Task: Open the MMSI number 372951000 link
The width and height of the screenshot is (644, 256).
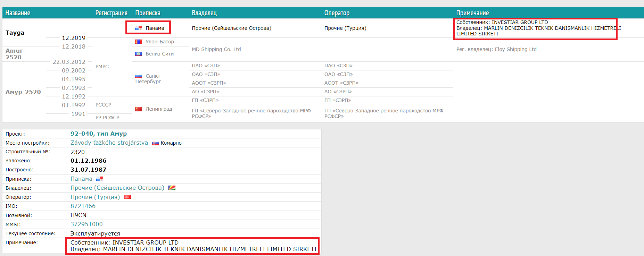Action: [86, 224]
